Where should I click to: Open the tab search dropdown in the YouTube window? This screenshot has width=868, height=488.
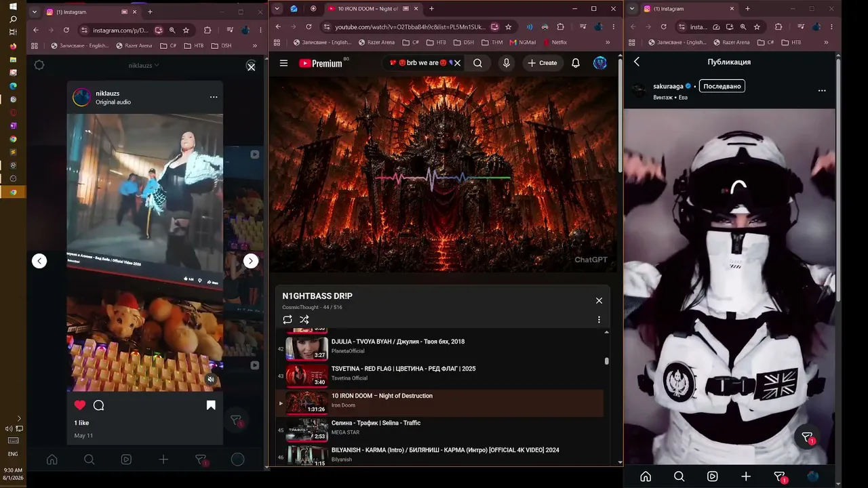coord(276,9)
